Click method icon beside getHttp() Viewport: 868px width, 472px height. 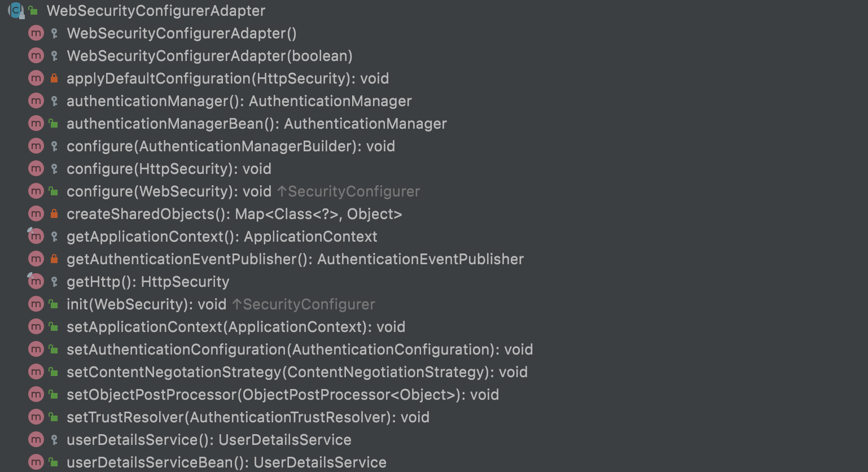(x=36, y=282)
